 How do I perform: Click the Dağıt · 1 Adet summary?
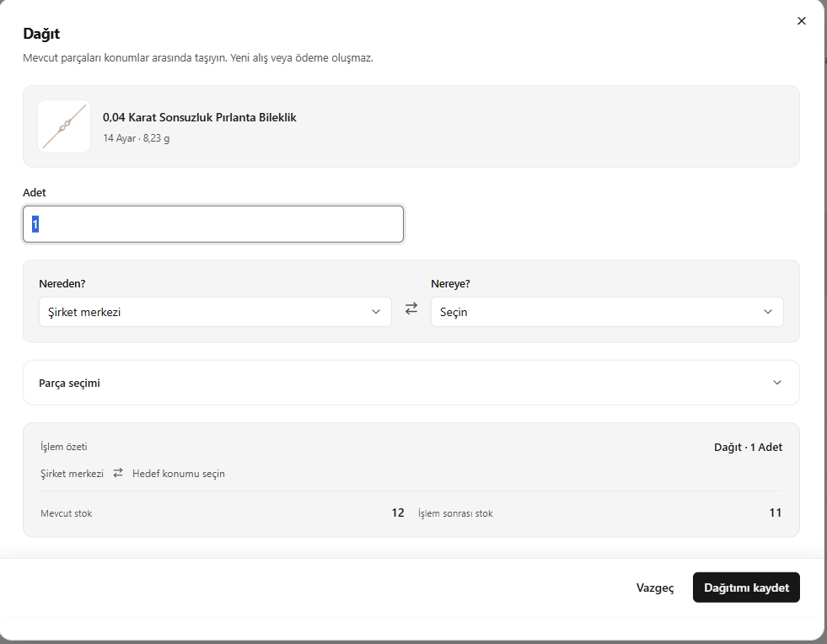click(748, 448)
